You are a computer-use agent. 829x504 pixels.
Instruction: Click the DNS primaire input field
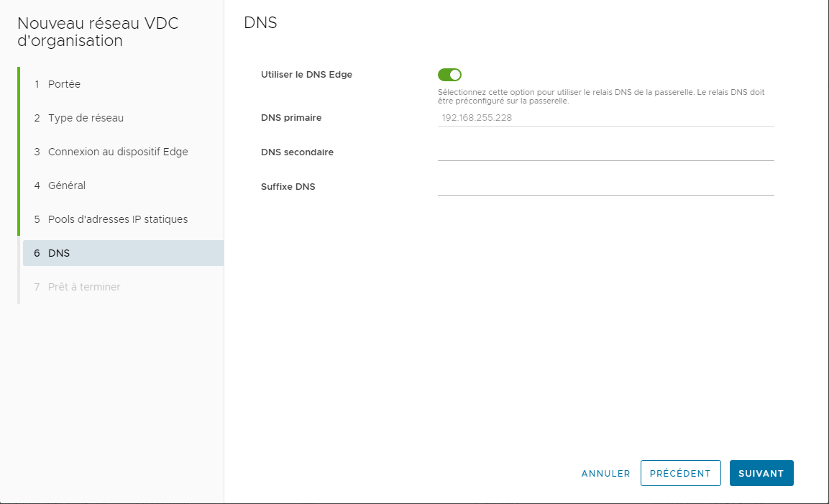[606, 118]
